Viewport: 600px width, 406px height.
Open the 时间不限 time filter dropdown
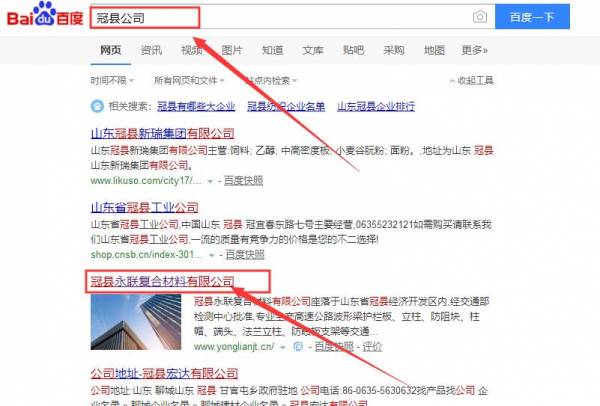pos(112,80)
